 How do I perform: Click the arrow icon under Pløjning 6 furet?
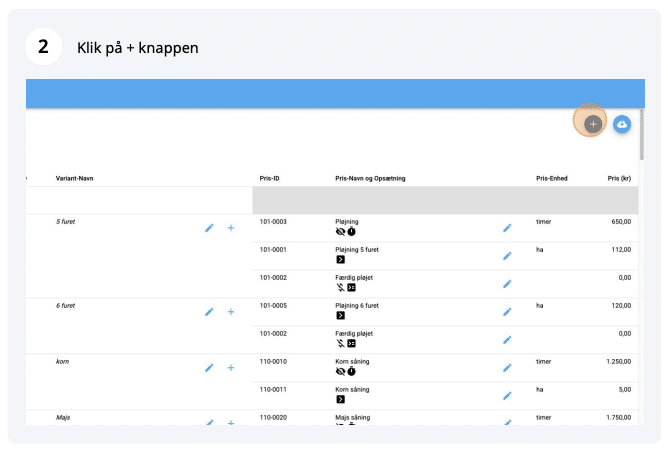tap(340, 316)
